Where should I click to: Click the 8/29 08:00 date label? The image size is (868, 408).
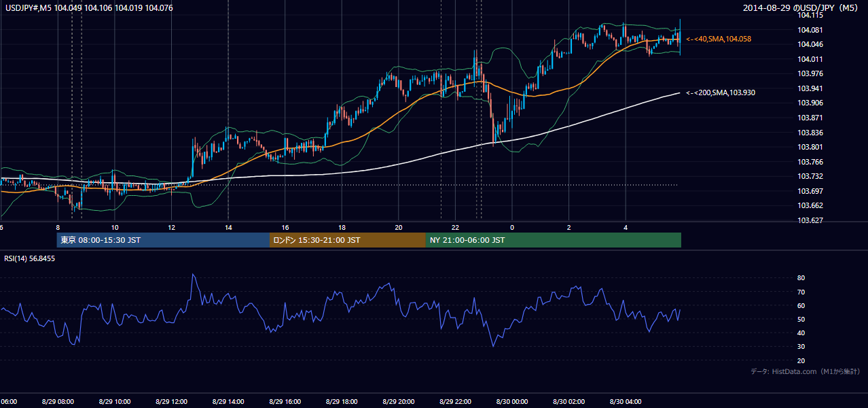point(58,402)
